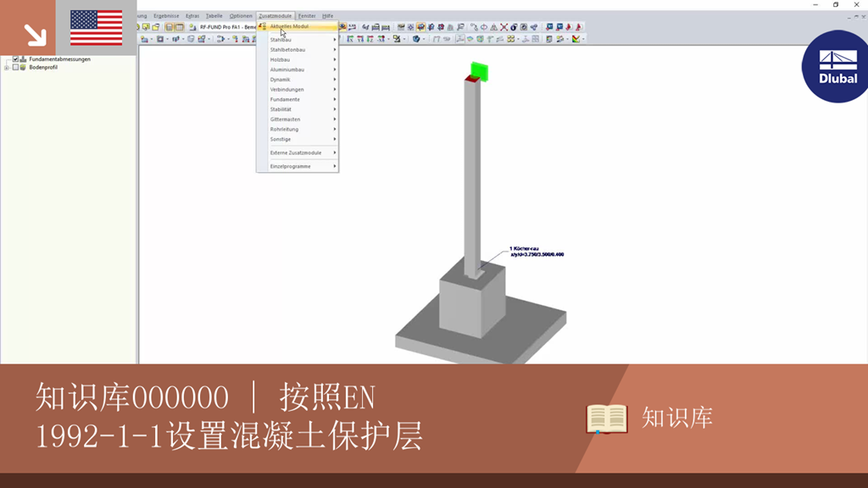Open dropdown arrow beside first second-row toolbar icon
The image size is (868, 488).
[151, 39]
